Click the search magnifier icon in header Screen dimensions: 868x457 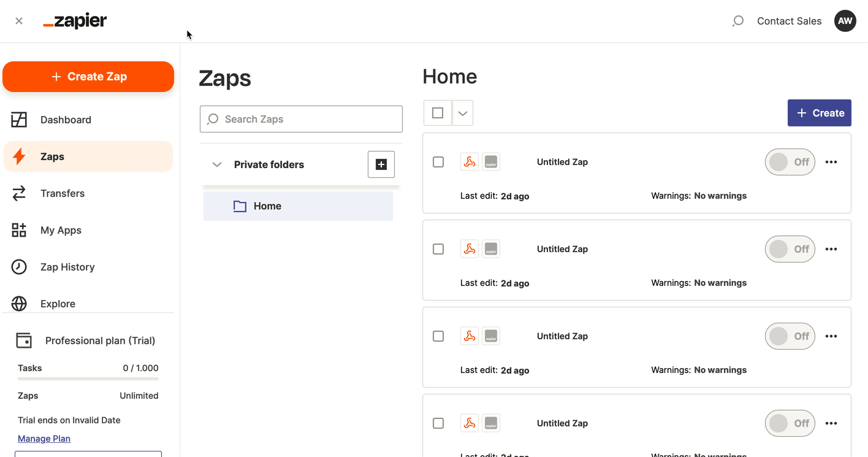click(738, 21)
